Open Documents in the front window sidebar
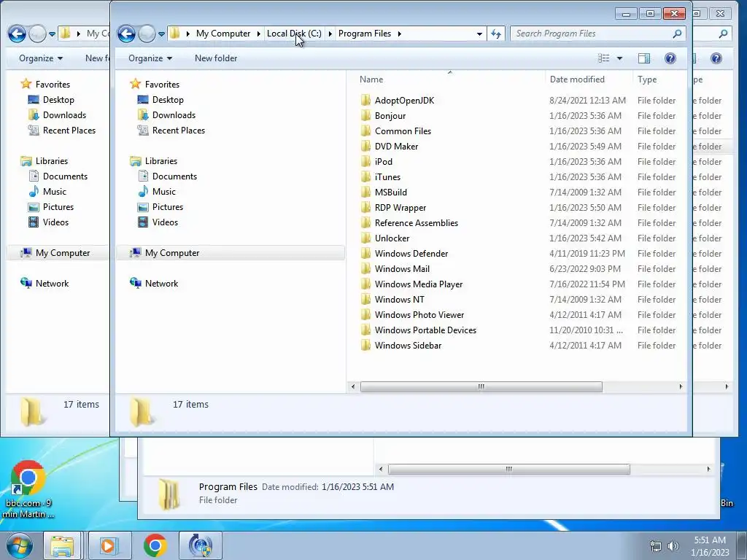Screen dimensions: 747x560 click(174, 176)
